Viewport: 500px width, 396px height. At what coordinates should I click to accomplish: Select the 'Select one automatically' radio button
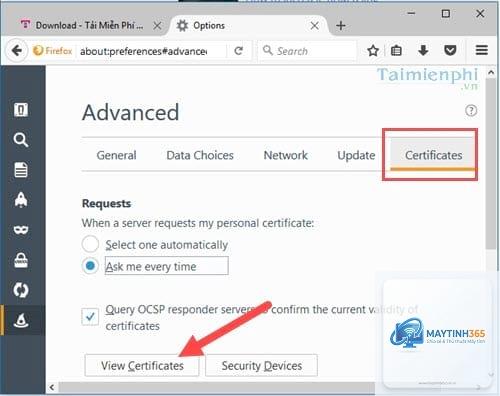coord(90,244)
